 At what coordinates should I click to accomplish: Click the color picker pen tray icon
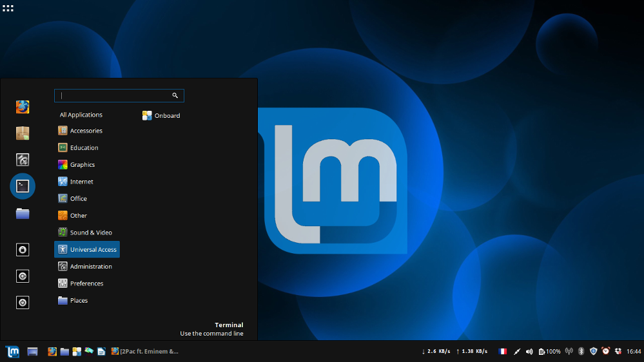[516, 351]
